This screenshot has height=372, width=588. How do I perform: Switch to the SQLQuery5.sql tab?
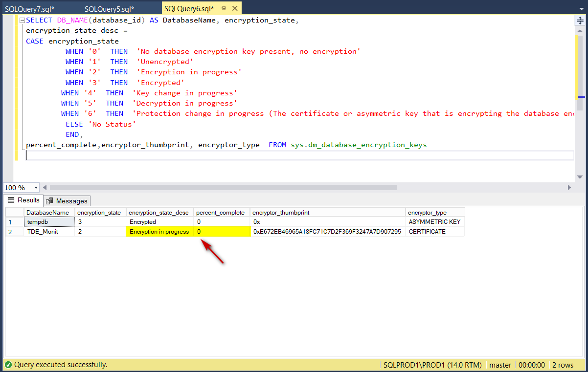pyautogui.click(x=109, y=9)
